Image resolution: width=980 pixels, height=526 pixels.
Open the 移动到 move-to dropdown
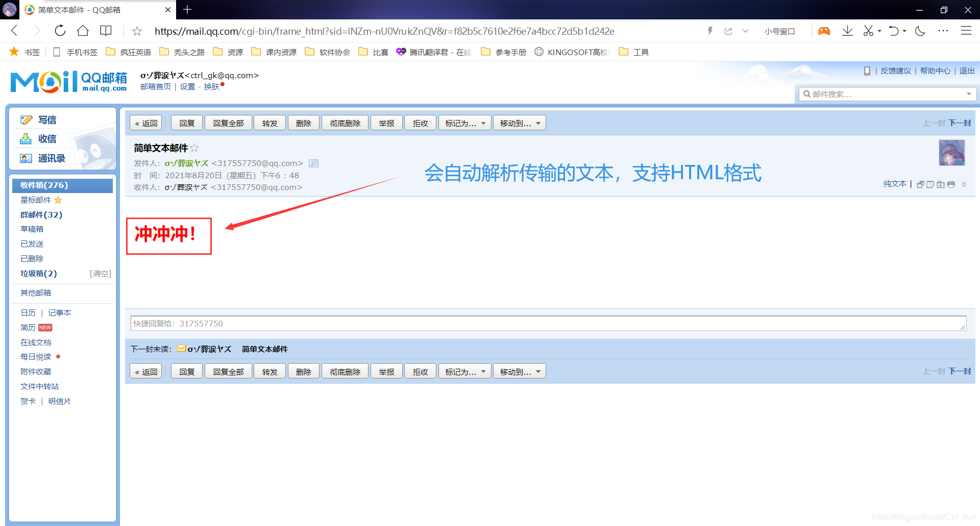pyautogui.click(x=519, y=123)
